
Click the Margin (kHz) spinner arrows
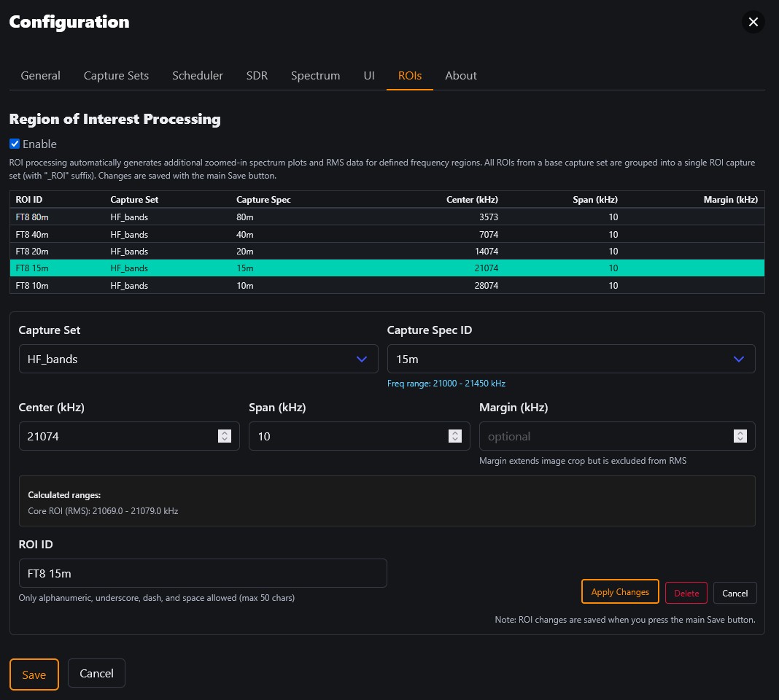(x=740, y=436)
